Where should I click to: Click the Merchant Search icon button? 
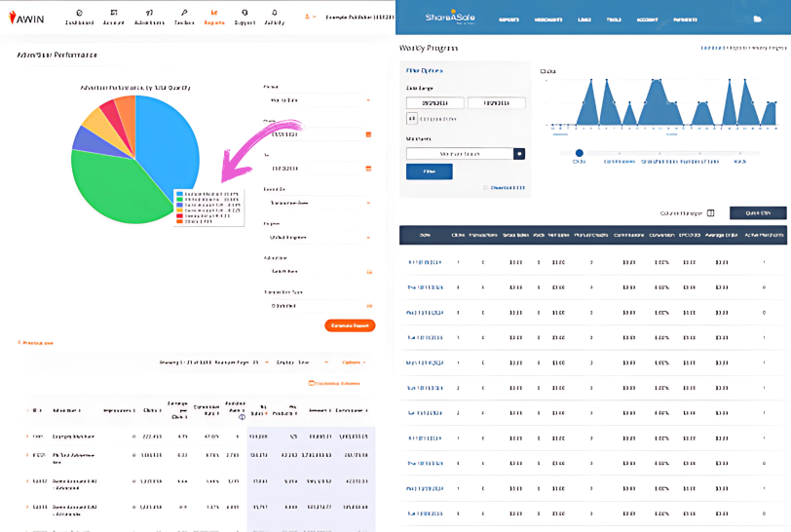click(519, 153)
